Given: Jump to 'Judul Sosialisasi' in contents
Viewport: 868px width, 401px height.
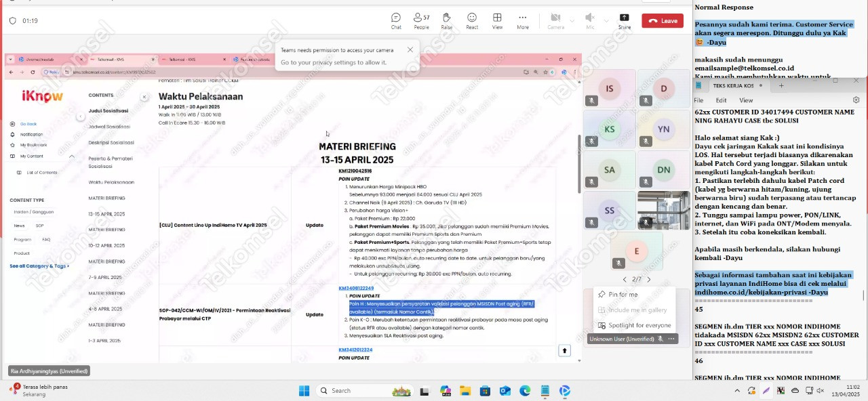Looking at the screenshot, I should point(108,110).
